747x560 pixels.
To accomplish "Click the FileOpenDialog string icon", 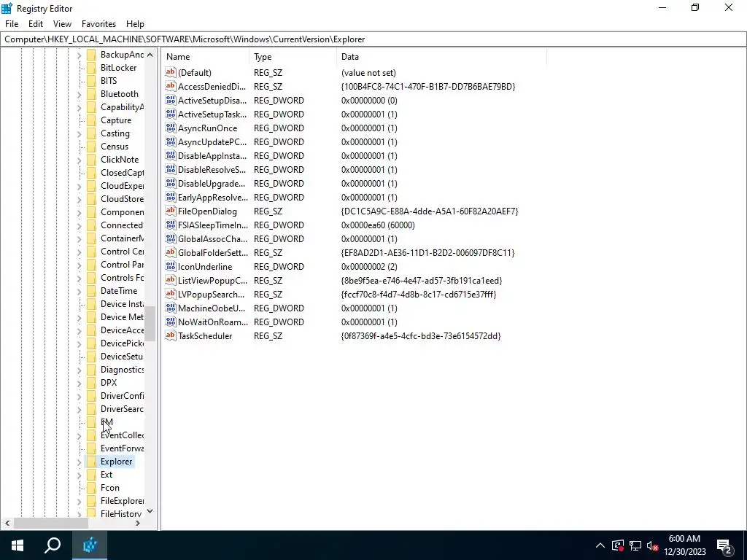I will coord(171,211).
